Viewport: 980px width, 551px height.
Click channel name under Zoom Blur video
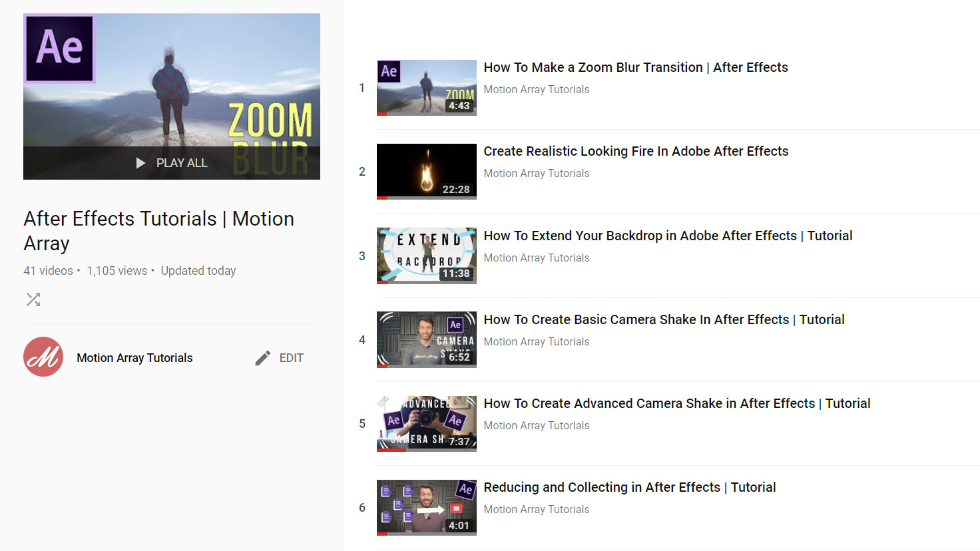[x=537, y=89]
